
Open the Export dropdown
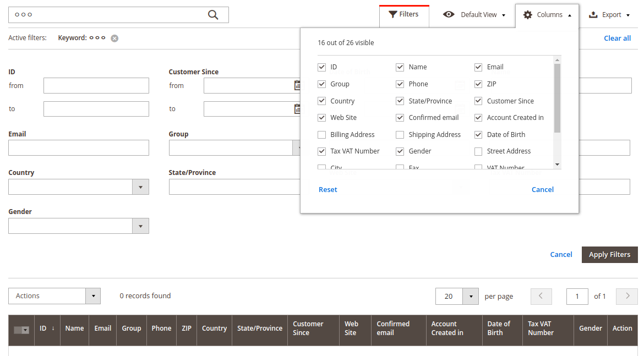(x=609, y=15)
